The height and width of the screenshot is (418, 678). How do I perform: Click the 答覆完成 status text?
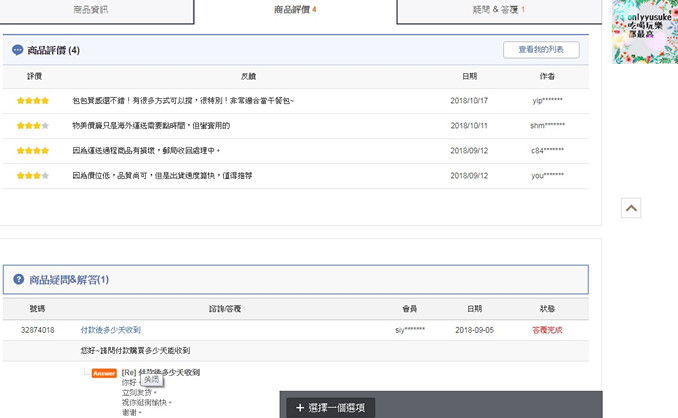coord(547,330)
